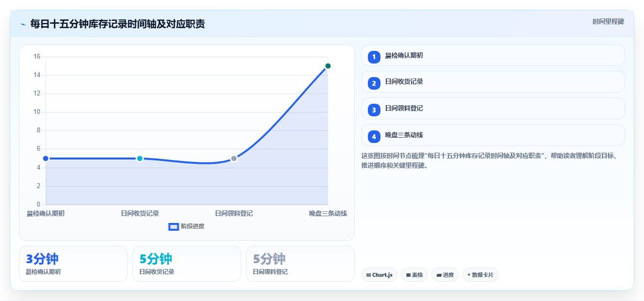Click the title 每日十五分钟库存记录时间轴及对应职责
Image resolution: width=644 pixels, height=301 pixels.
click(117, 24)
